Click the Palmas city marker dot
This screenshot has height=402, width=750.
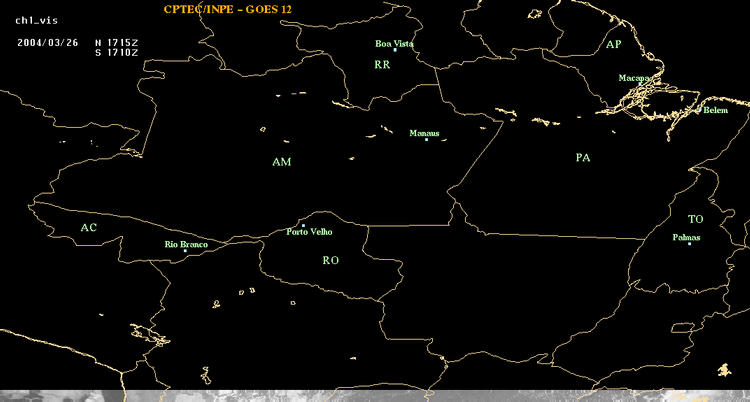689,244
